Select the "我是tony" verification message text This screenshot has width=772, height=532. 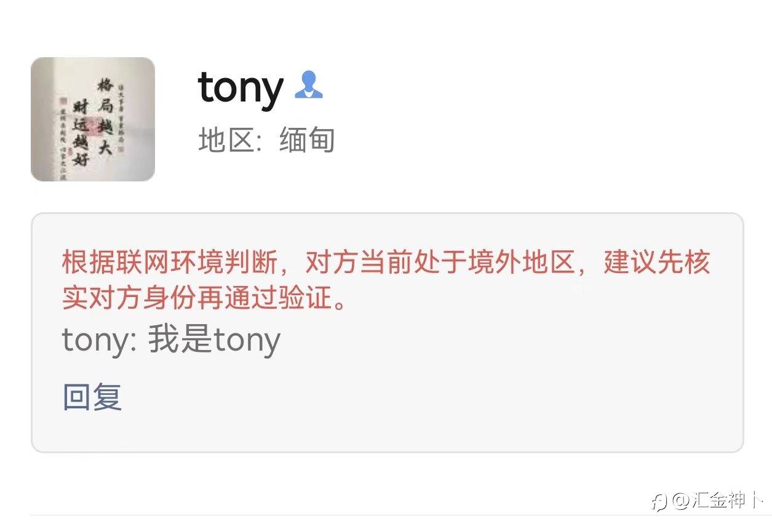pos(214,340)
